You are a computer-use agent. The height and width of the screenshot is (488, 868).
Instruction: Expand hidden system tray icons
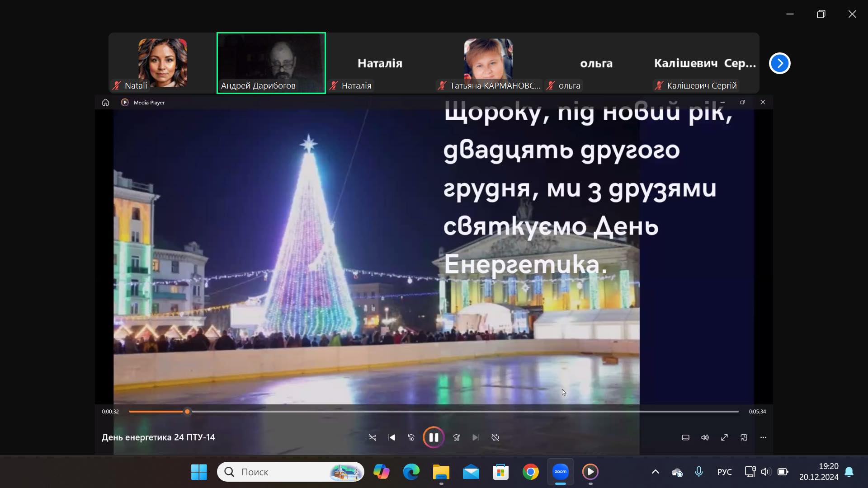click(655, 472)
